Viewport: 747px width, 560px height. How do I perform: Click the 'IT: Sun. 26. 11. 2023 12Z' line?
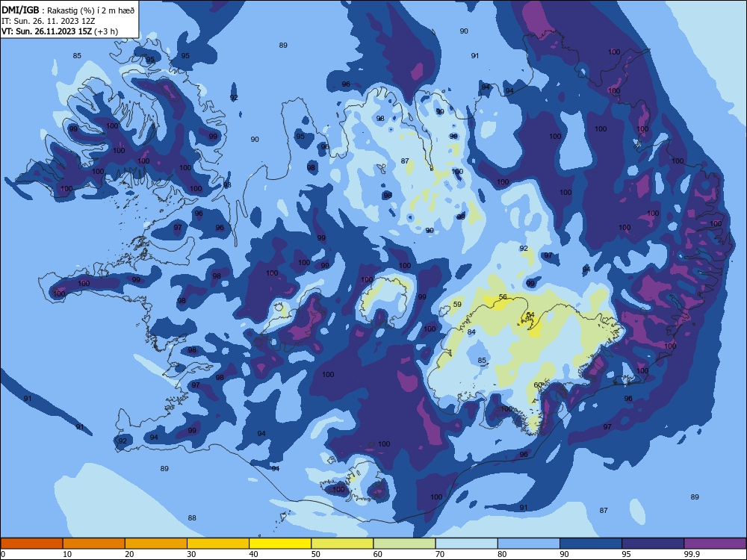click(x=49, y=21)
